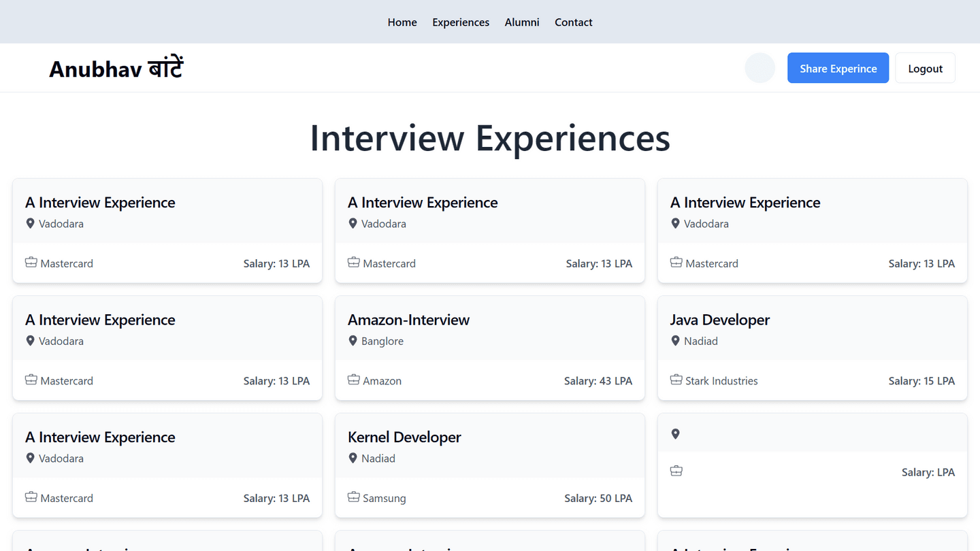Click the Salary: LPA text with no amount
Viewport: 980px width, 551px height.
coord(928,472)
